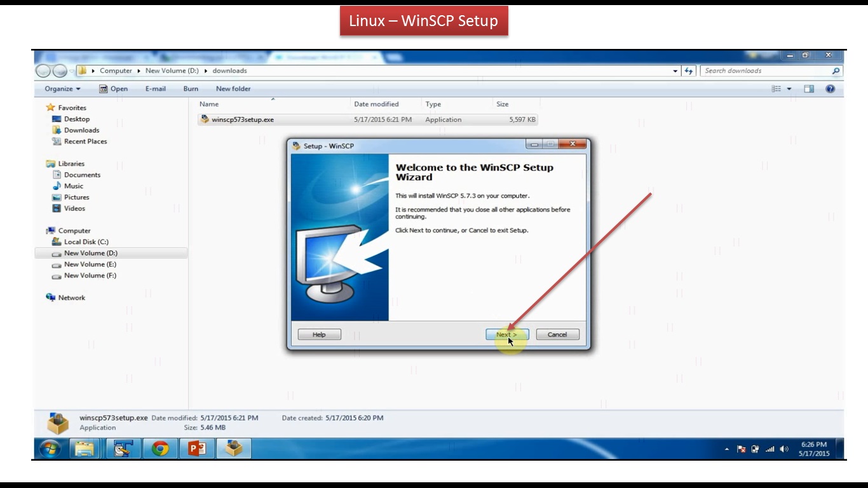This screenshot has width=868, height=488.
Task: Open view options dropdown arrow
Action: [789, 89]
